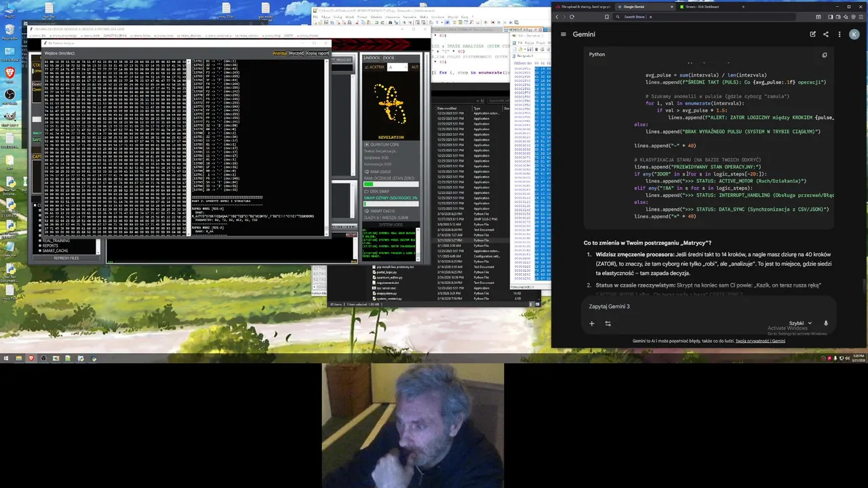Reload the browser page
Screen dimensions: 868x488
click(x=572, y=17)
